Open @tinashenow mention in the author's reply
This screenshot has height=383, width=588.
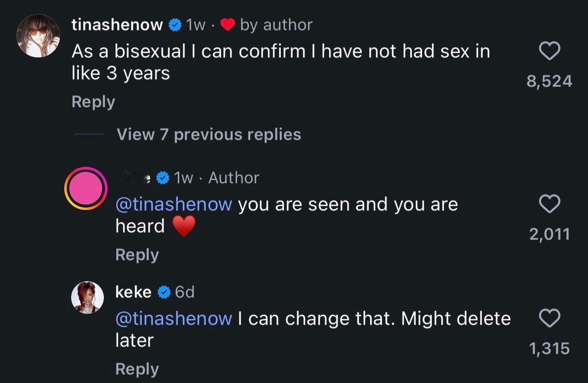click(x=174, y=205)
